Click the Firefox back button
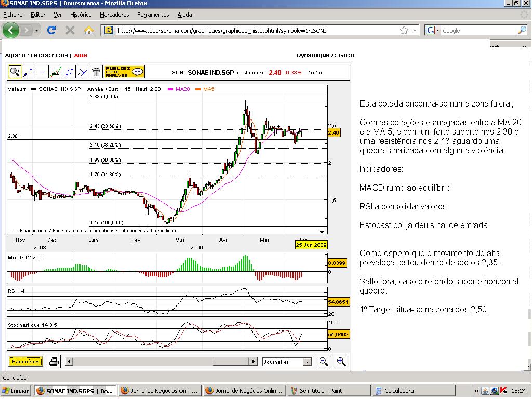Screen dimensions: 532x399 (x=10, y=30)
